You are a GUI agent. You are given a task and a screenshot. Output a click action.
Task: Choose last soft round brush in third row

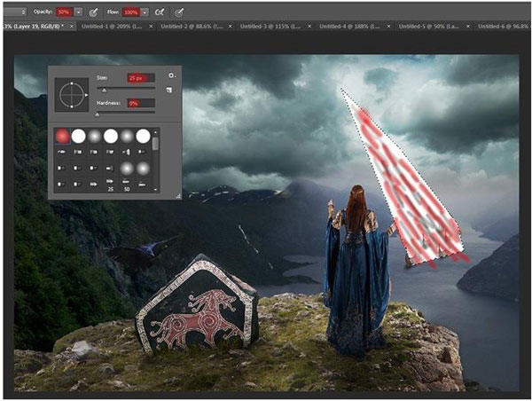click(143, 169)
